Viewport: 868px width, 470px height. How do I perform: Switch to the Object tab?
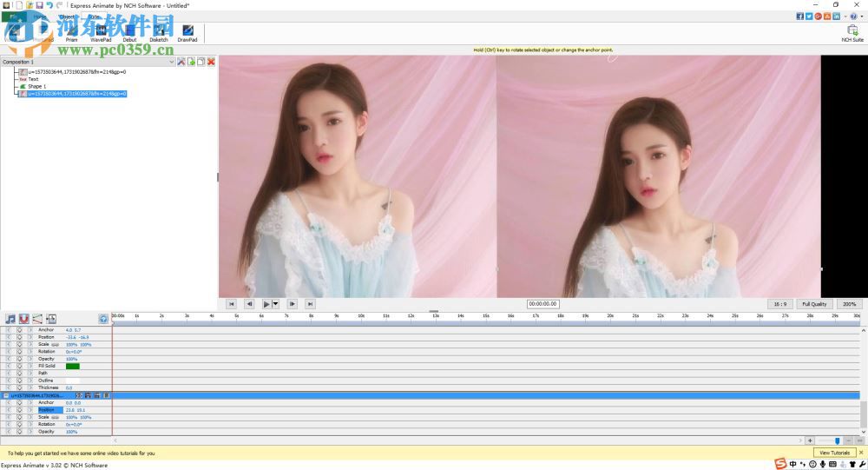pos(67,17)
